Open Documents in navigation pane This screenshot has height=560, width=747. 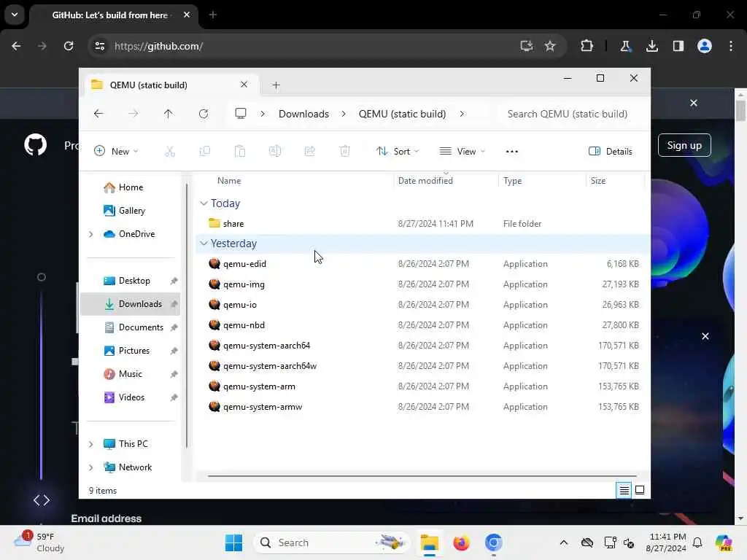coord(130,327)
